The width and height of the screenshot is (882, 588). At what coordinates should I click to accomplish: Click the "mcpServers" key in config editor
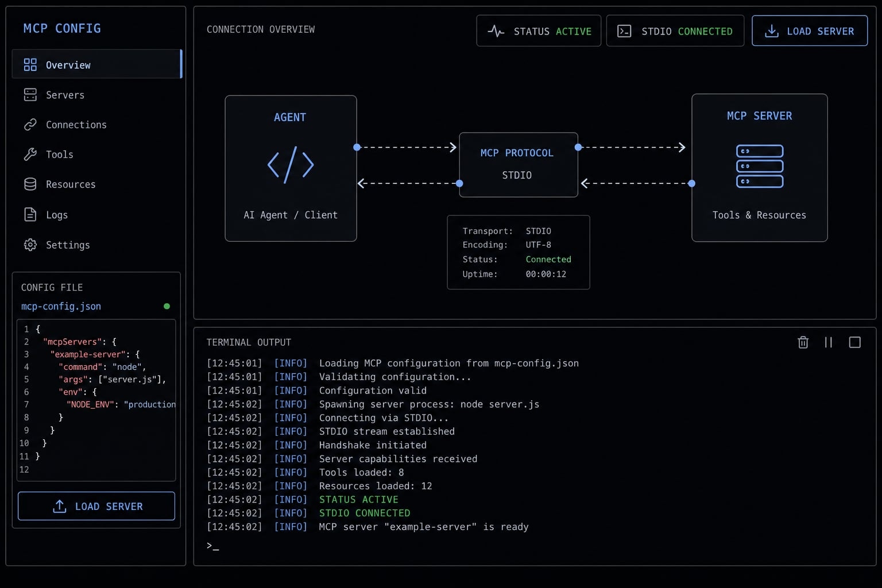(72, 342)
